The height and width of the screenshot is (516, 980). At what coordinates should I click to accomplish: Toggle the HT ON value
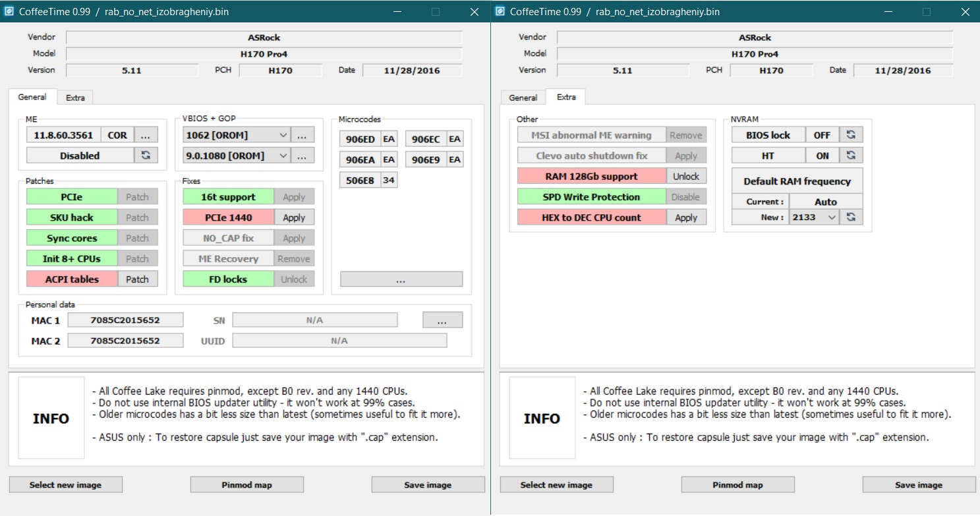point(822,156)
